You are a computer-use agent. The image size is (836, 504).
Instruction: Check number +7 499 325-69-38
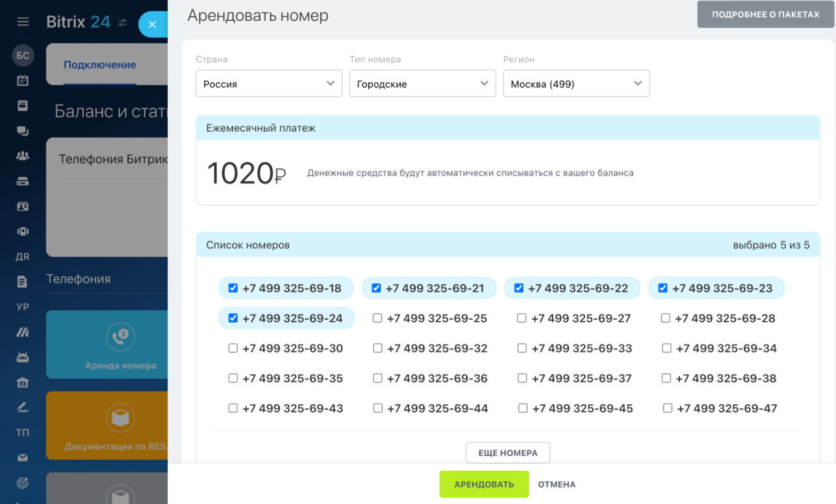[x=666, y=378]
